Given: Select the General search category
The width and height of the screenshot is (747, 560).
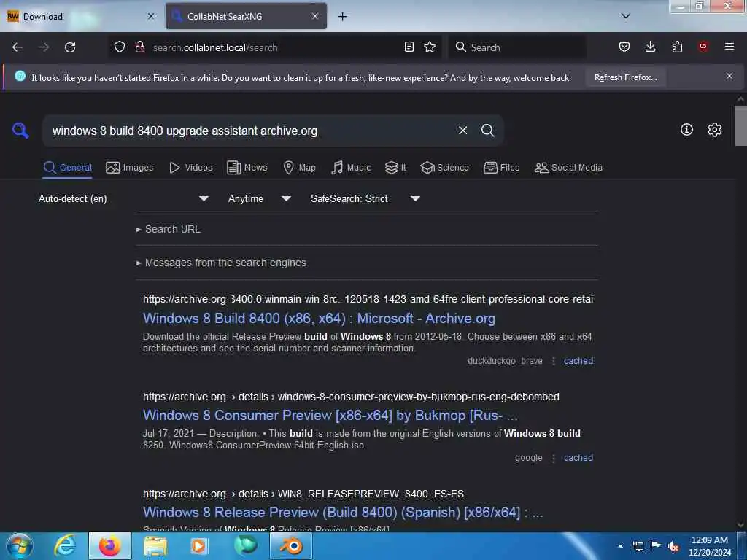Looking at the screenshot, I should [67, 168].
